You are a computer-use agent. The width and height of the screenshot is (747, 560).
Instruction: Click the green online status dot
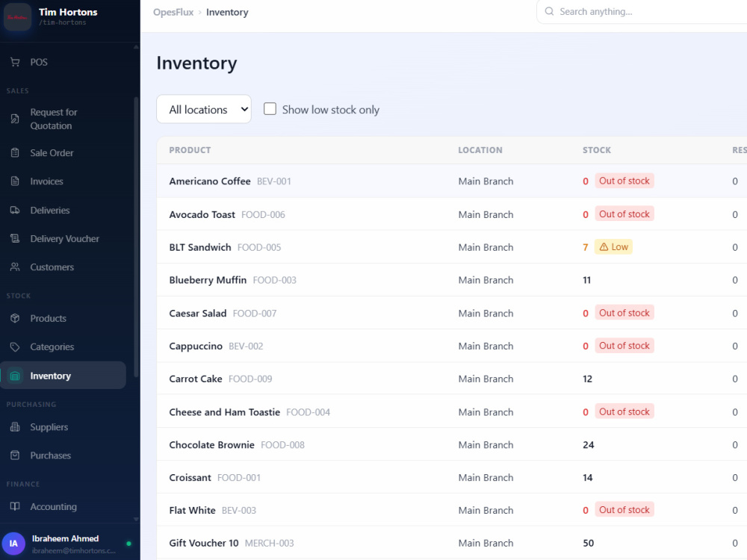tap(128, 544)
